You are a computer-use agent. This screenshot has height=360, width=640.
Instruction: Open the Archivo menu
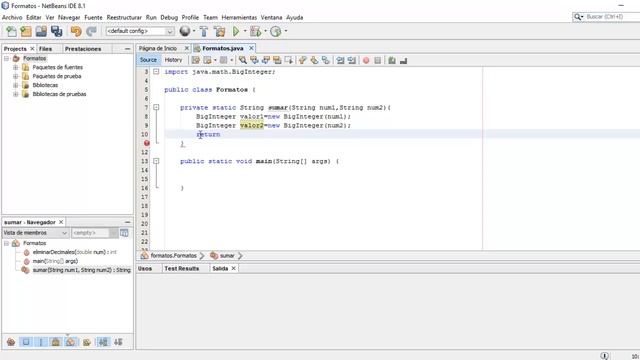12,18
